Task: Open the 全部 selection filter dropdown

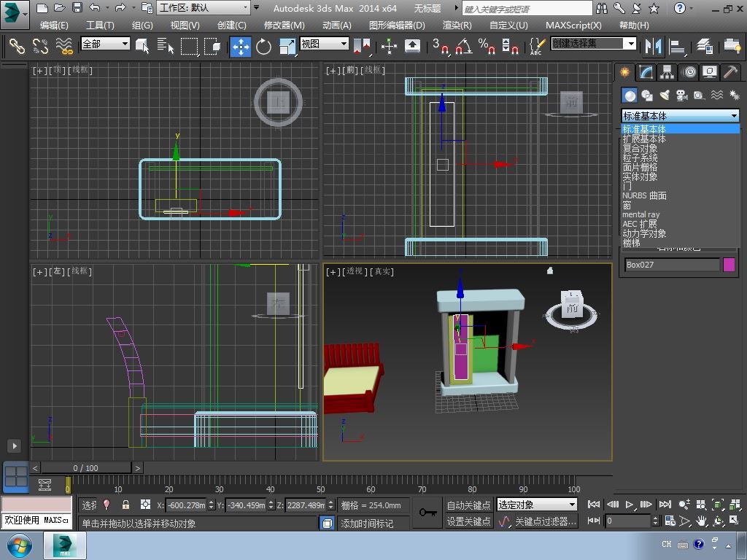Action: tap(105, 44)
